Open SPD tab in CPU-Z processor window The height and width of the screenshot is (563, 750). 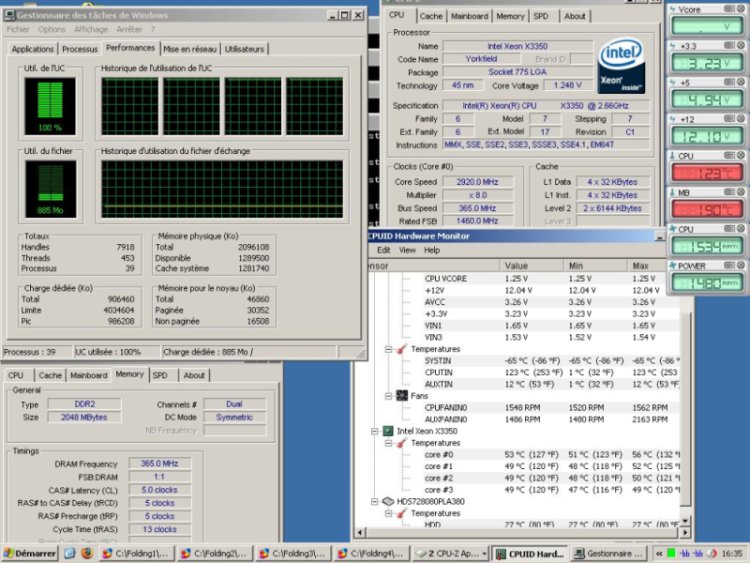[x=541, y=16]
